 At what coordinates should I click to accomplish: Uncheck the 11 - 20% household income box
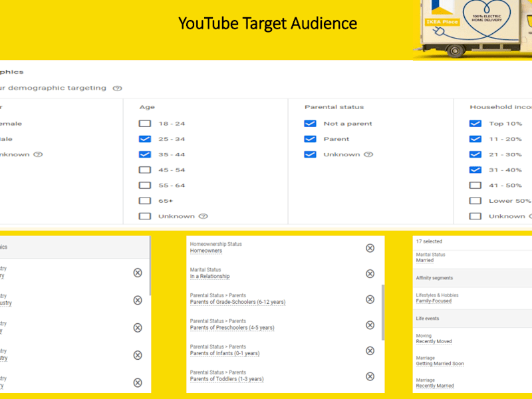475,139
